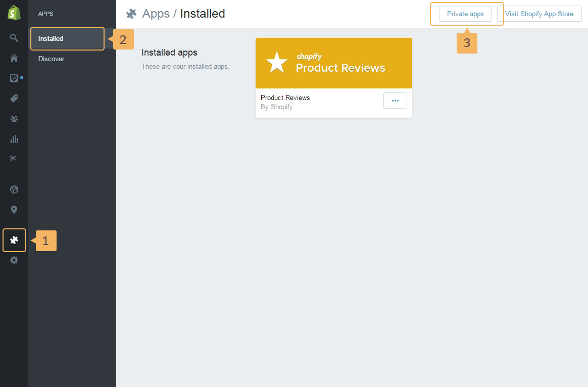Open Products via the price tag icon
The image size is (588, 387).
click(14, 99)
